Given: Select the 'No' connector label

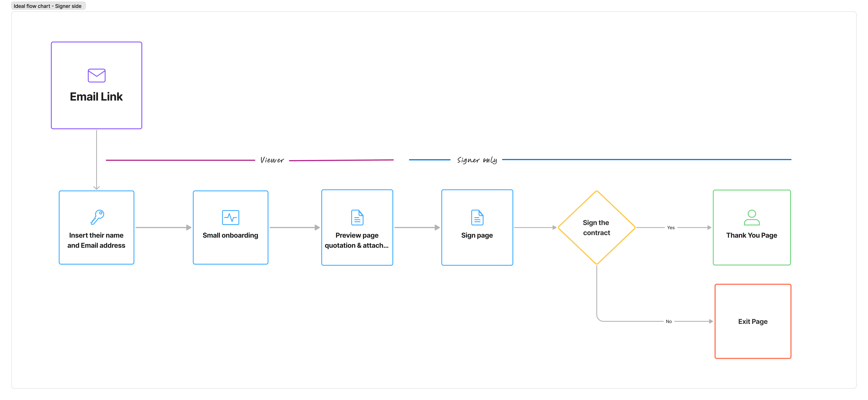Looking at the screenshot, I should coord(669,321).
